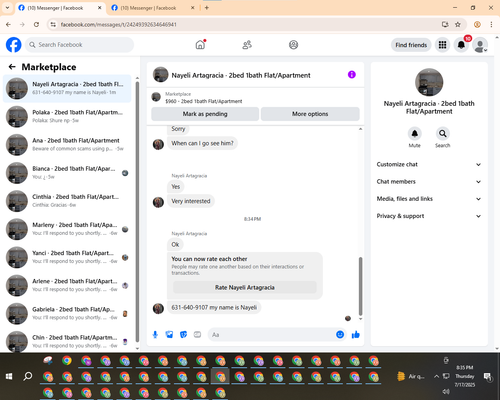
Task: Bookmark this page with star icon
Action: (x=458, y=24)
